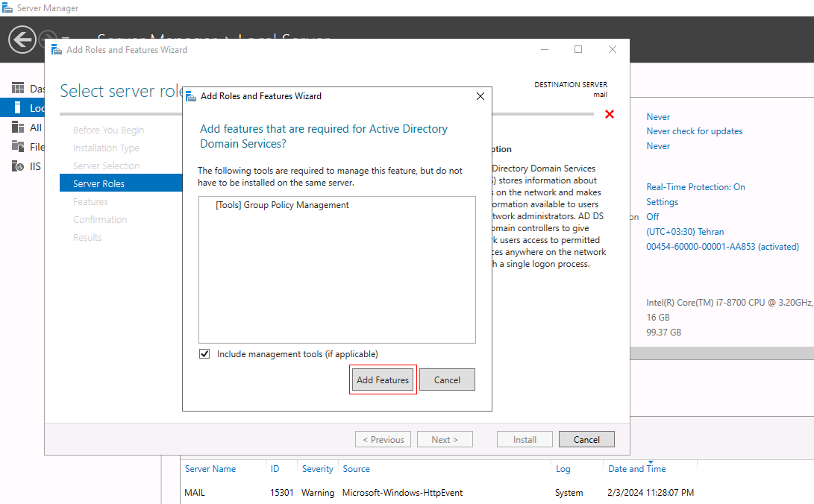
Task: Sort events by Server Name column
Action: (210, 469)
